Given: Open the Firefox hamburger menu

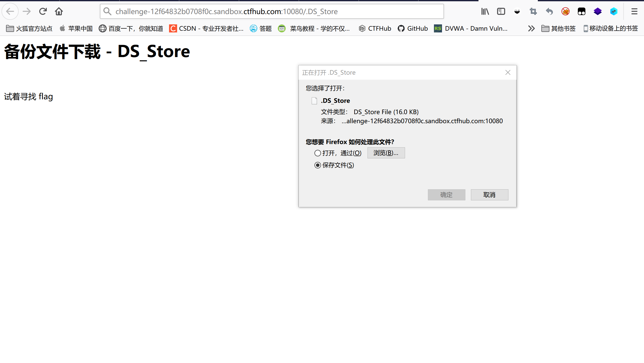Looking at the screenshot, I should 634,11.
